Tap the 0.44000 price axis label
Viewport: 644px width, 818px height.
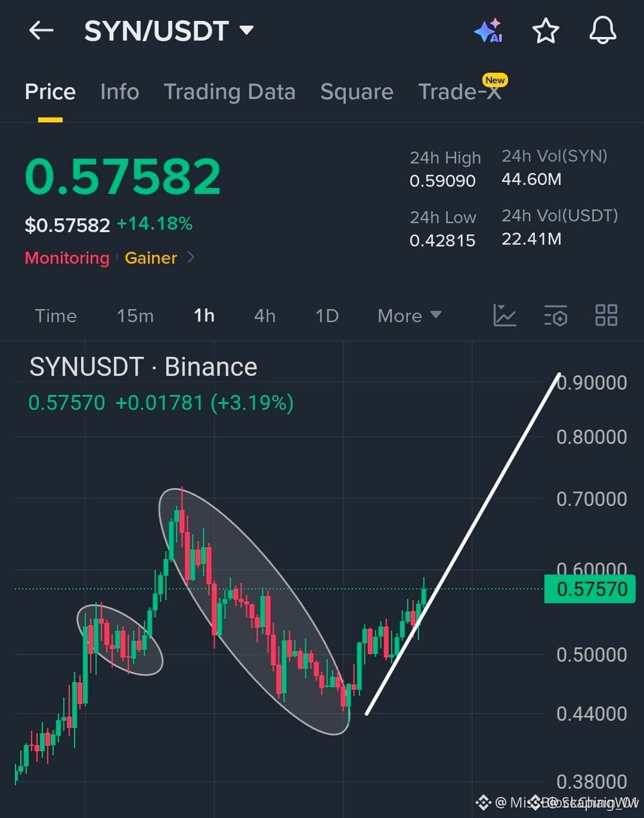point(592,714)
